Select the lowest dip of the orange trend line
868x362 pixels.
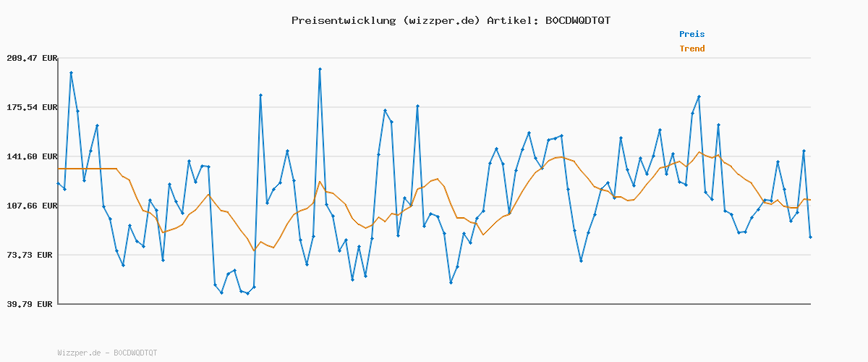254,251
